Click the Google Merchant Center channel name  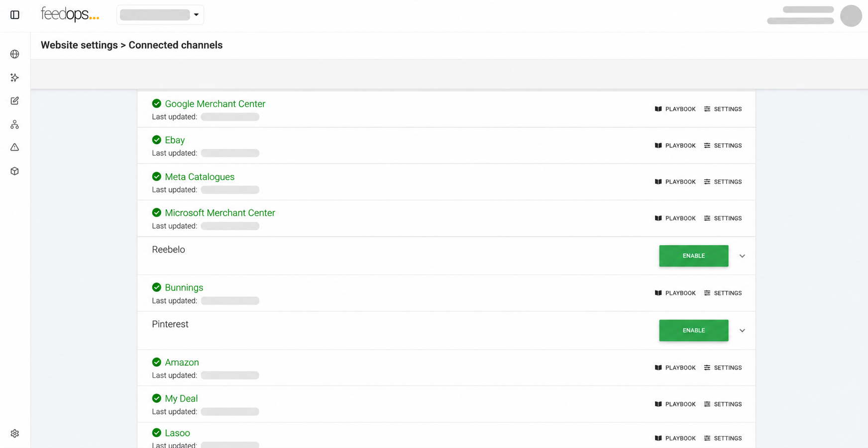point(215,104)
